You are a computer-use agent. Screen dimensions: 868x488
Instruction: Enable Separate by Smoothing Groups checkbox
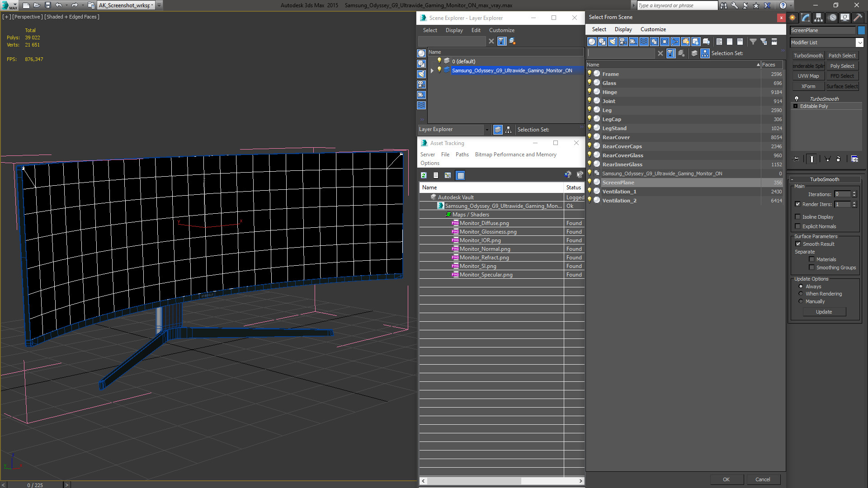[x=812, y=267]
